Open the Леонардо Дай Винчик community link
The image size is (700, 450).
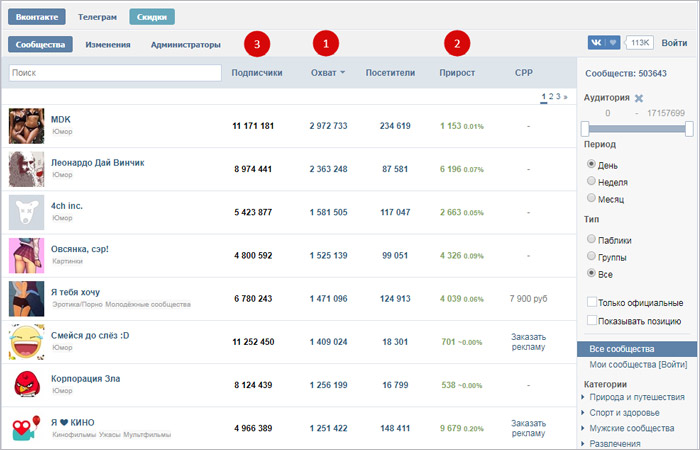pos(97,162)
